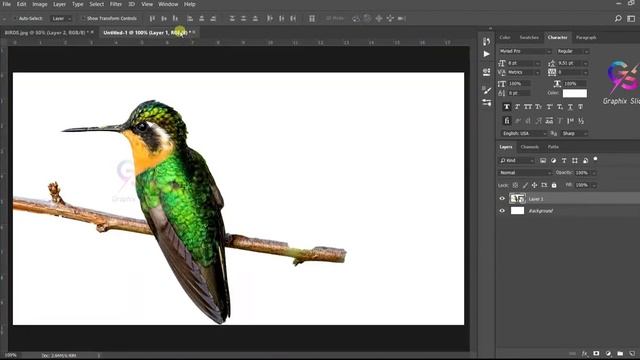Select the Background layer thumbnail
The image size is (640, 360).
coord(517,211)
